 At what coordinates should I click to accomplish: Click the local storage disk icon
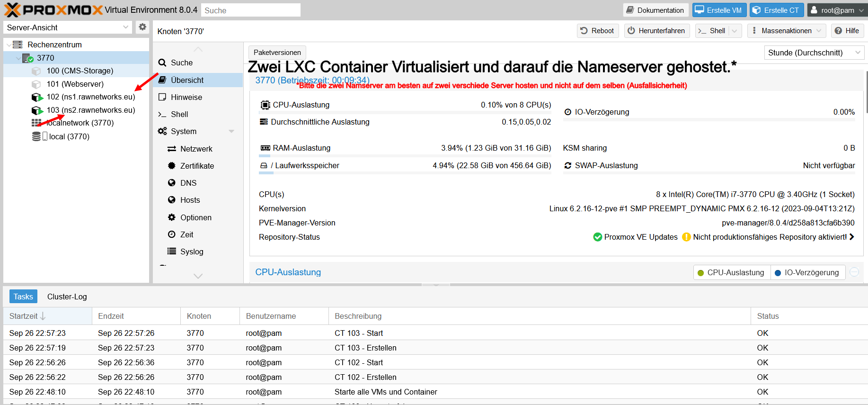(36, 136)
